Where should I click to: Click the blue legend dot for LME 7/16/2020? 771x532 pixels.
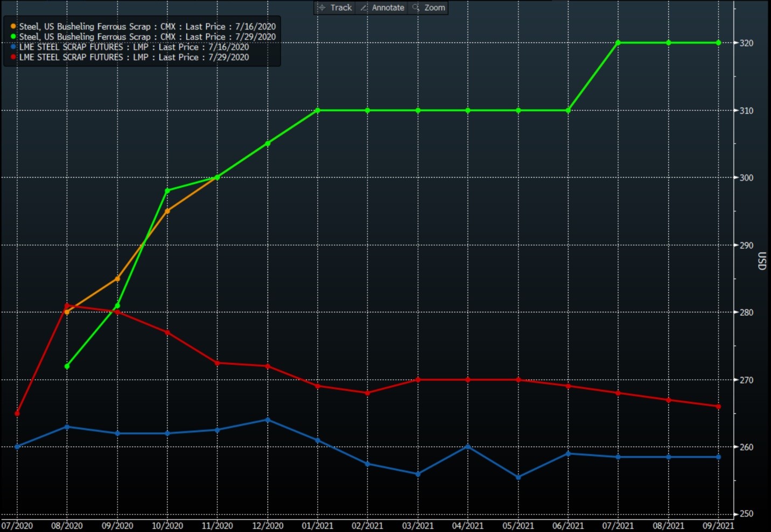click(13, 47)
